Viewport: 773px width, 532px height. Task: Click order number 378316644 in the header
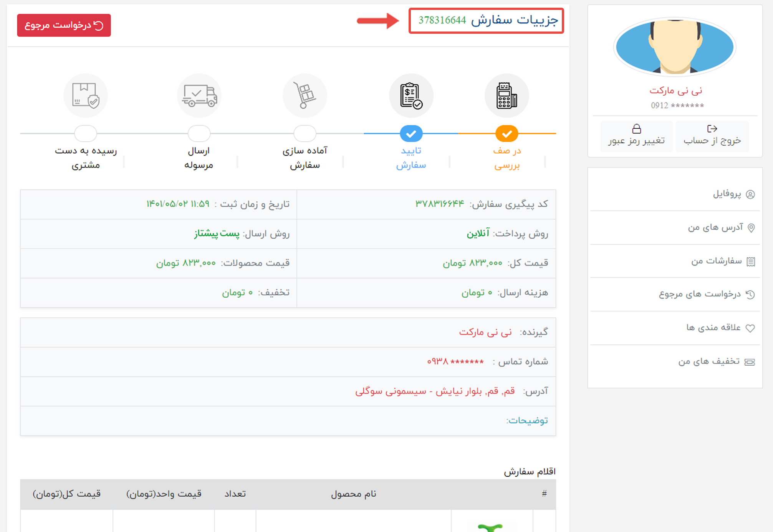click(442, 20)
